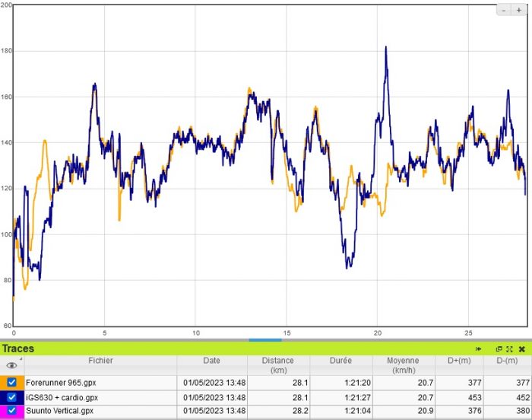532x420 pixels.
Task: Hide the Suunto Vertical.gpx trace
Action: point(12,410)
